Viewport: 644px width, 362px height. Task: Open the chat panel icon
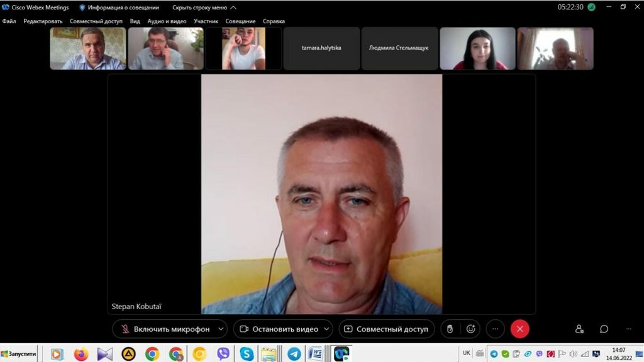(x=604, y=329)
